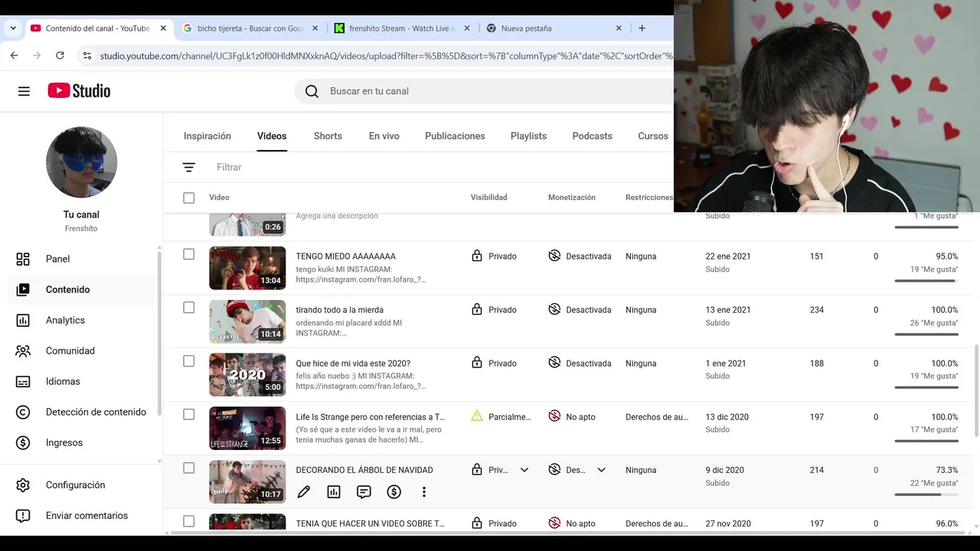Click the Panel dashboard icon
Image resolution: width=980 pixels, height=551 pixels.
click(23, 259)
